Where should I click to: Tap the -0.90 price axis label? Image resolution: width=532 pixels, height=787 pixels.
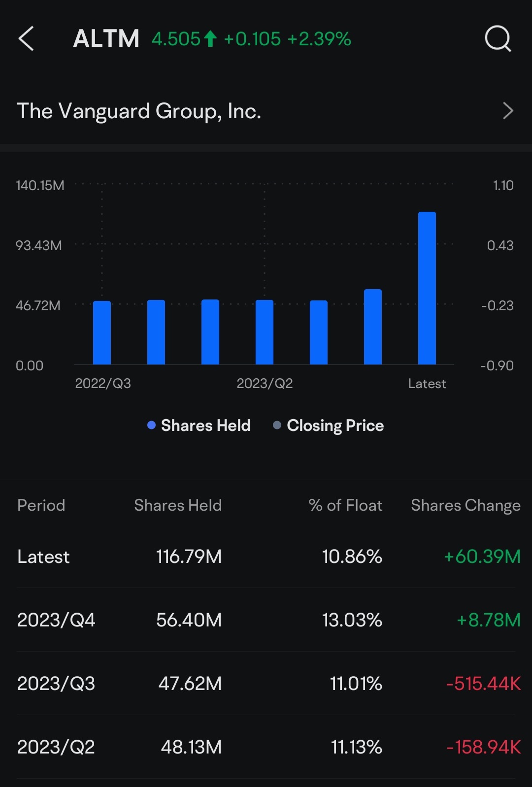(x=497, y=366)
